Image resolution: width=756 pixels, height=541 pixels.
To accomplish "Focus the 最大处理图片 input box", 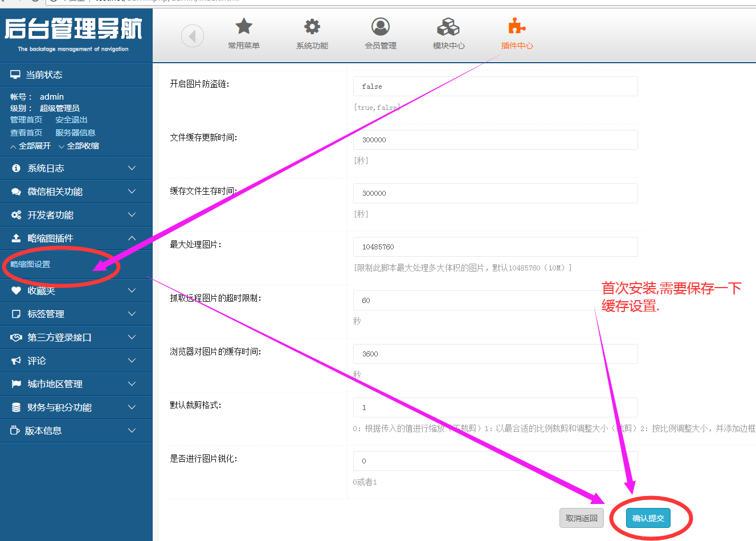I will pos(495,247).
